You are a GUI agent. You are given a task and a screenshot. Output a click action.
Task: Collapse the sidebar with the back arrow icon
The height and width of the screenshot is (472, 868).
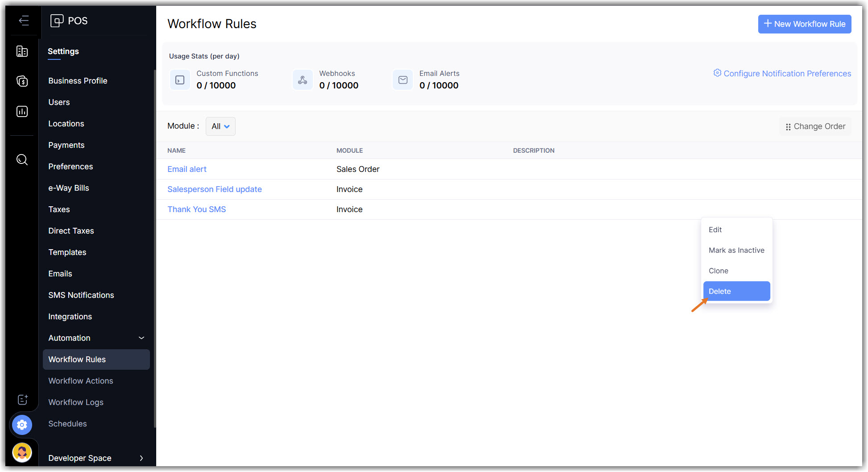pyautogui.click(x=24, y=21)
